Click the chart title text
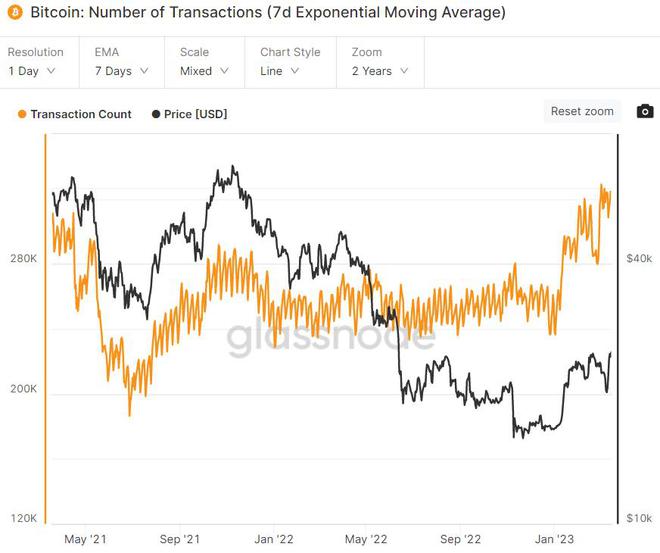 click(x=268, y=14)
